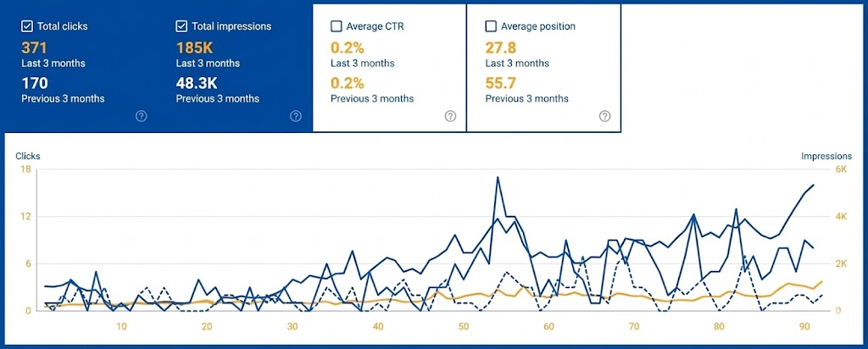Select the Total impressions metric card
The image size is (868, 349).
pos(236,68)
